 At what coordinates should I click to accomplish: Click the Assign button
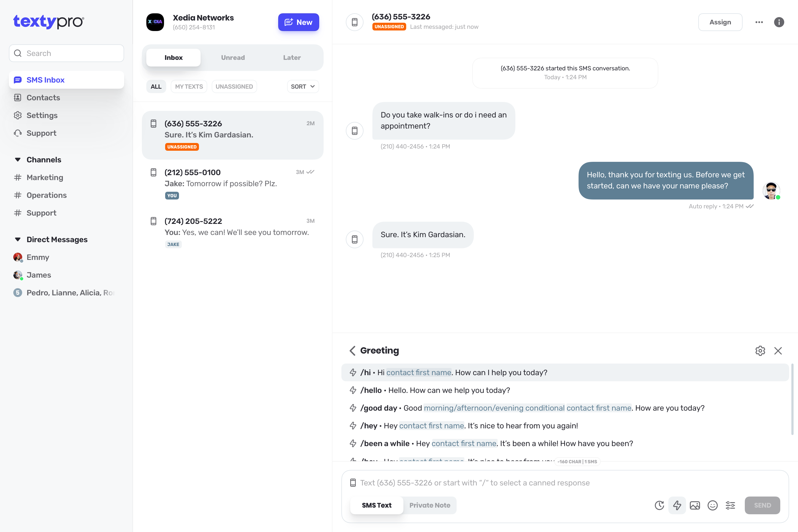pos(720,22)
